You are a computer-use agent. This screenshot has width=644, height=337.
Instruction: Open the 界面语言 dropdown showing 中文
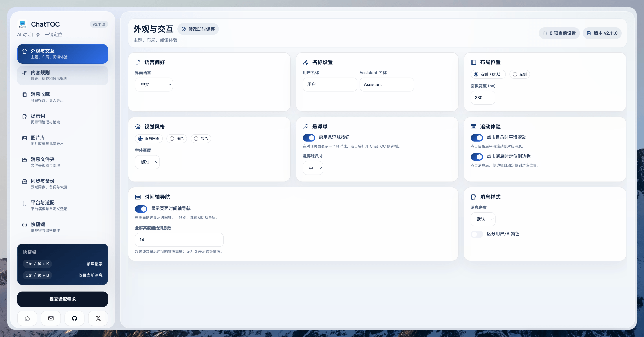154,85
